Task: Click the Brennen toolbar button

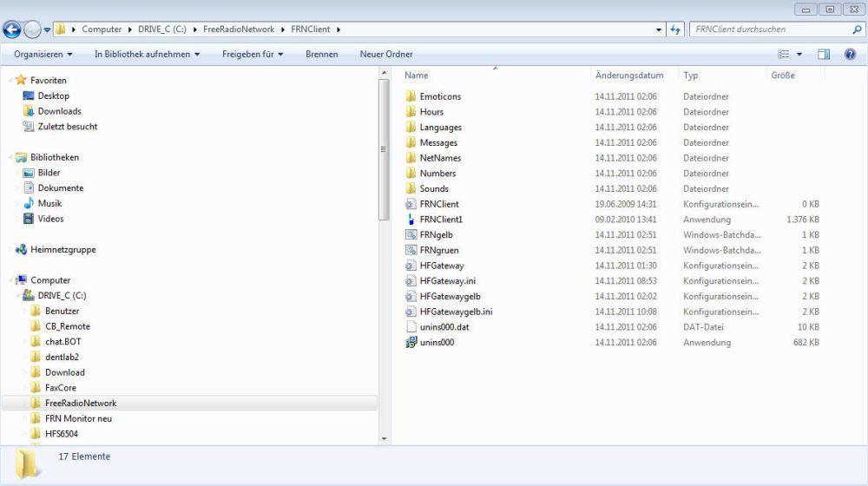Action: click(322, 55)
